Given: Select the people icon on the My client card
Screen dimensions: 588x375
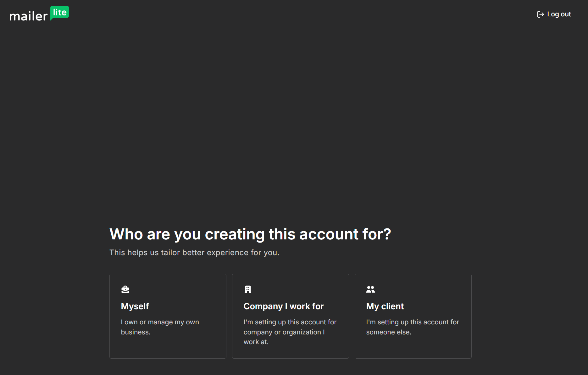Looking at the screenshot, I should click(370, 289).
